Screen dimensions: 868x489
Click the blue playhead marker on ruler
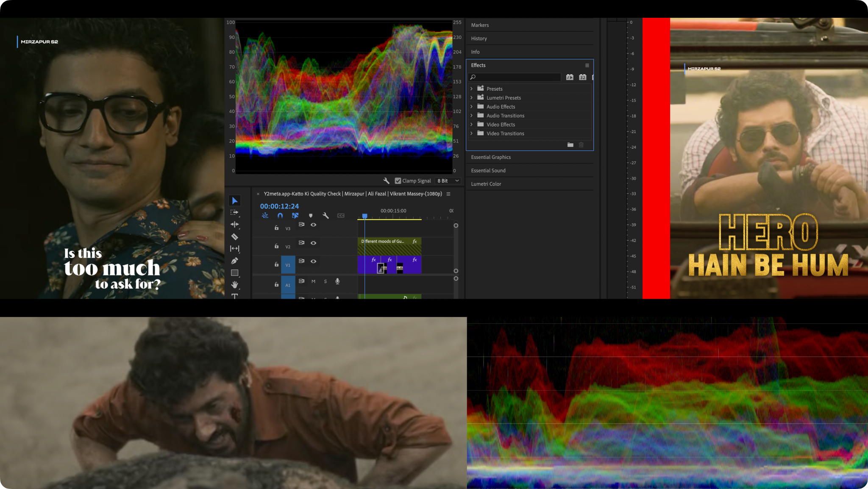pos(364,216)
